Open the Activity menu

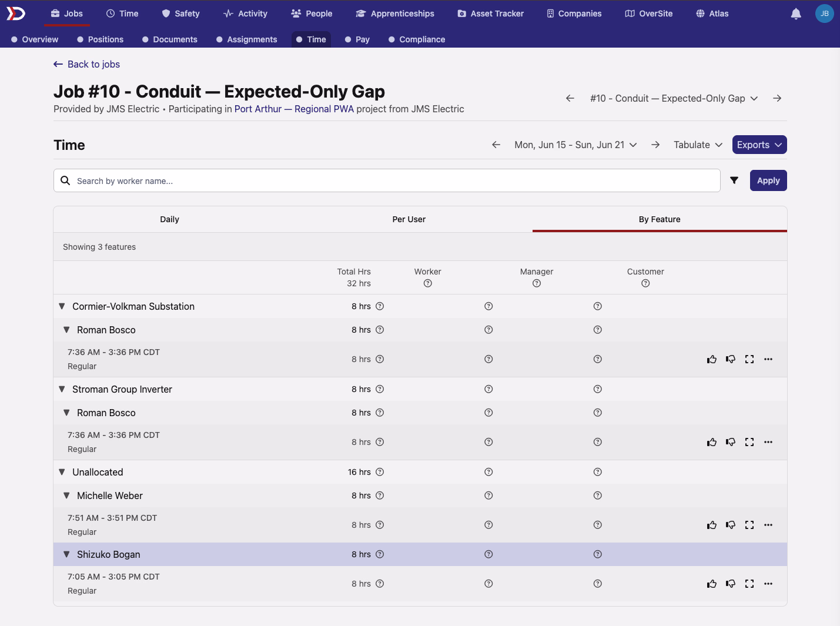tap(245, 14)
